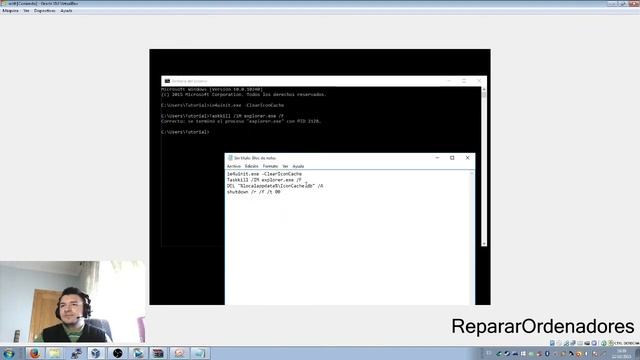Click the command prompt title bar icon
Image resolution: width=640 pixels, height=360 pixels.
(x=167, y=81)
